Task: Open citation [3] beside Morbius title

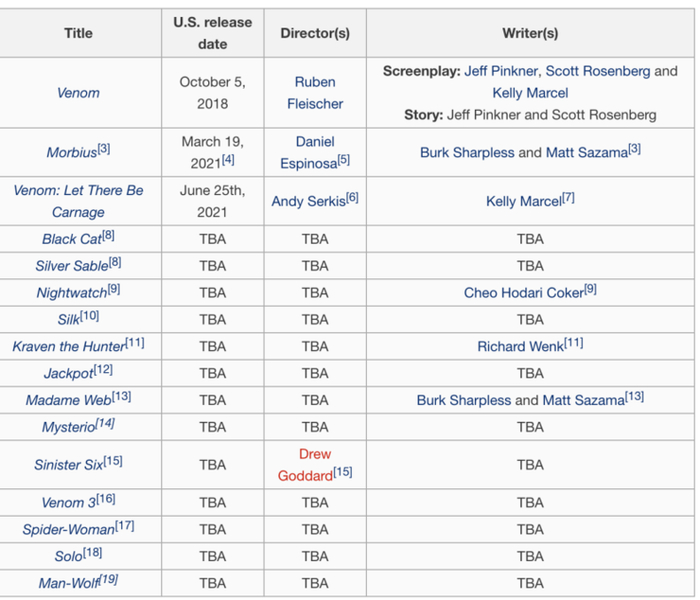Action: click(x=104, y=149)
